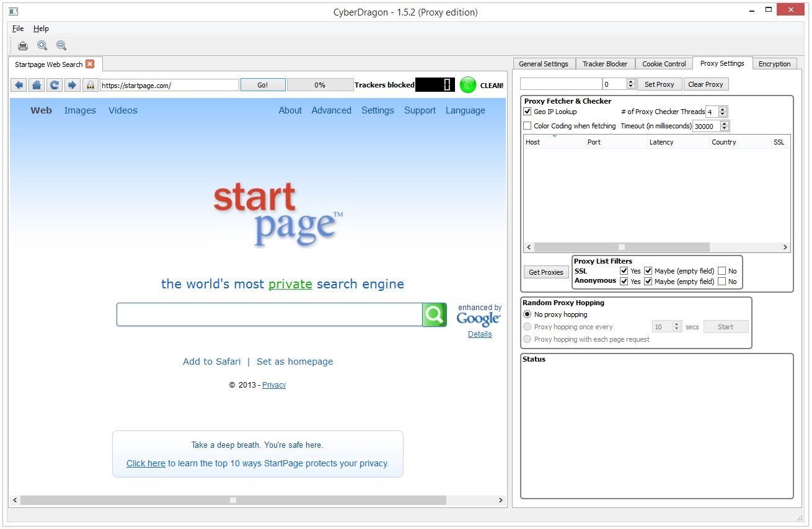Go back with the left arrow button

coord(19,85)
